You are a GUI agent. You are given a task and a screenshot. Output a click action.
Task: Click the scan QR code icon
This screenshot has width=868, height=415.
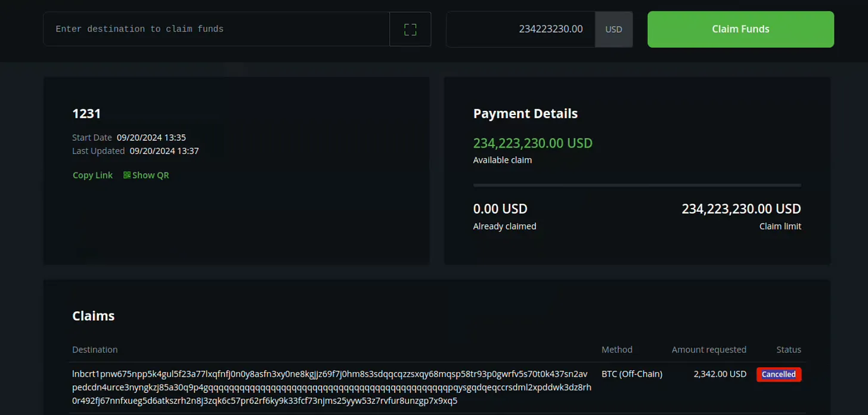410,29
